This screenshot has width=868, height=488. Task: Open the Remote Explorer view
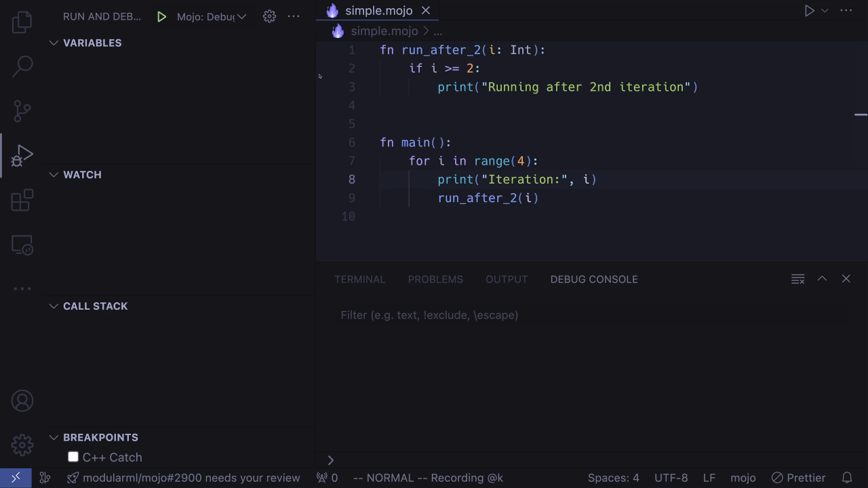point(22,245)
